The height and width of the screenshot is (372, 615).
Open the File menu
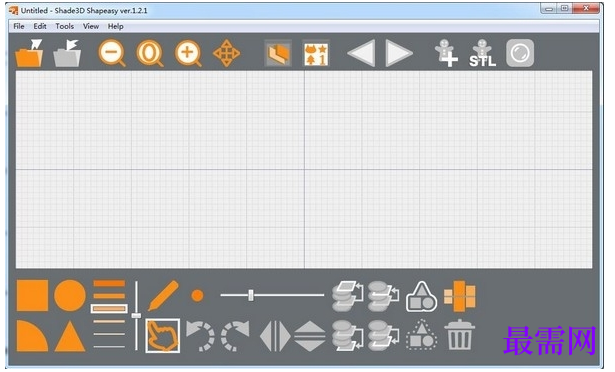19,26
